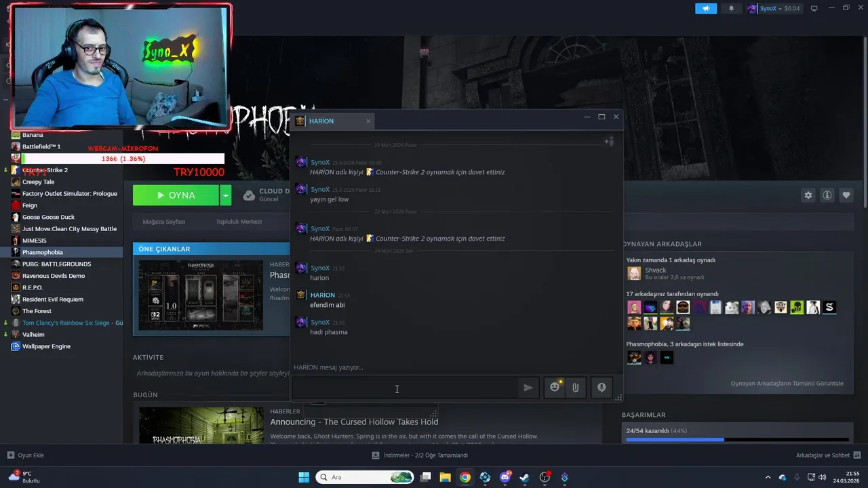Close the HARİON chat tab
The width and height of the screenshot is (868, 488).
tap(368, 121)
